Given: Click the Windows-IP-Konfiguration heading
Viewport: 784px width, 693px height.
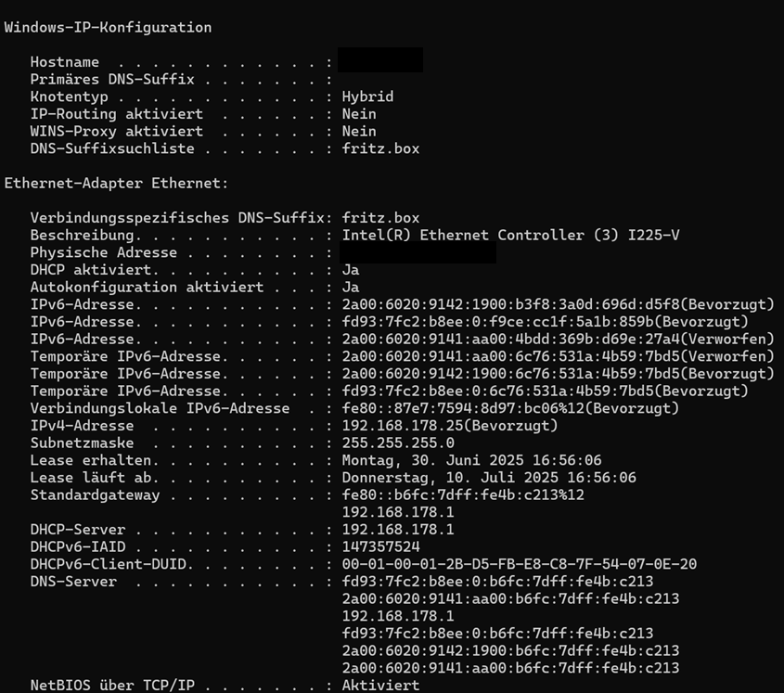Looking at the screenshot, I should pos(108,28).
